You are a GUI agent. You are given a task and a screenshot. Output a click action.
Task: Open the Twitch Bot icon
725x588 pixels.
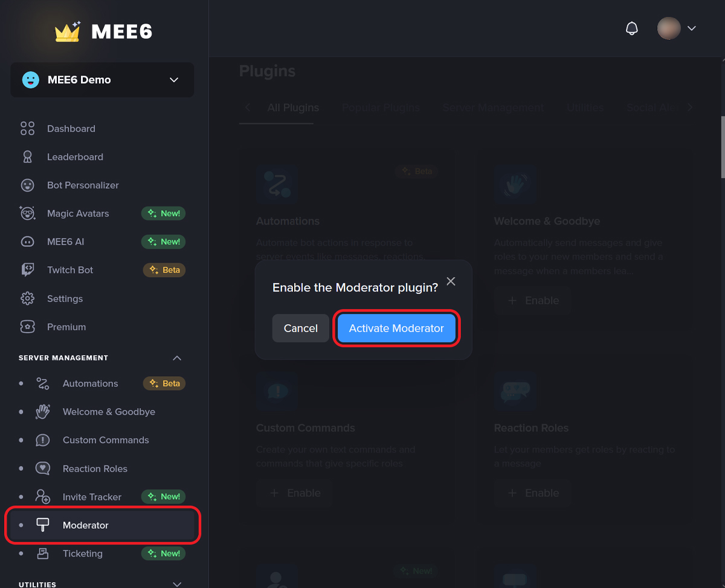(27, 270)
